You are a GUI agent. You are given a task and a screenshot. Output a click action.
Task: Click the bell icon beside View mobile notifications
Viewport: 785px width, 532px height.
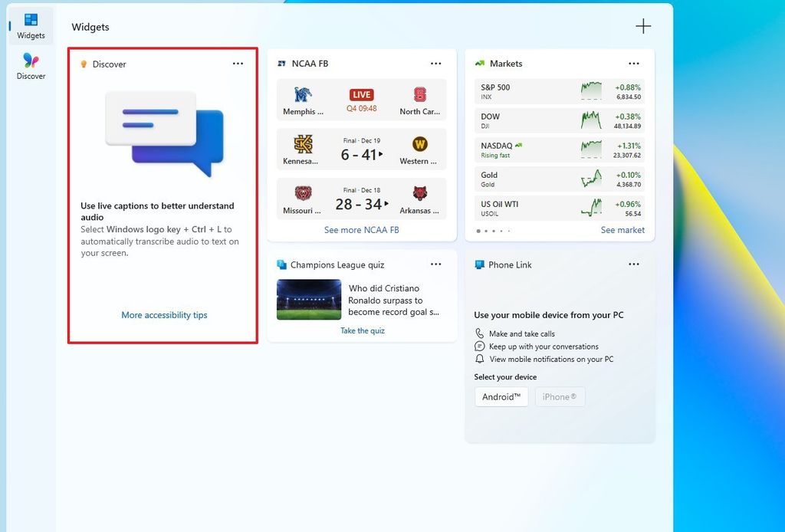(480, 359)
